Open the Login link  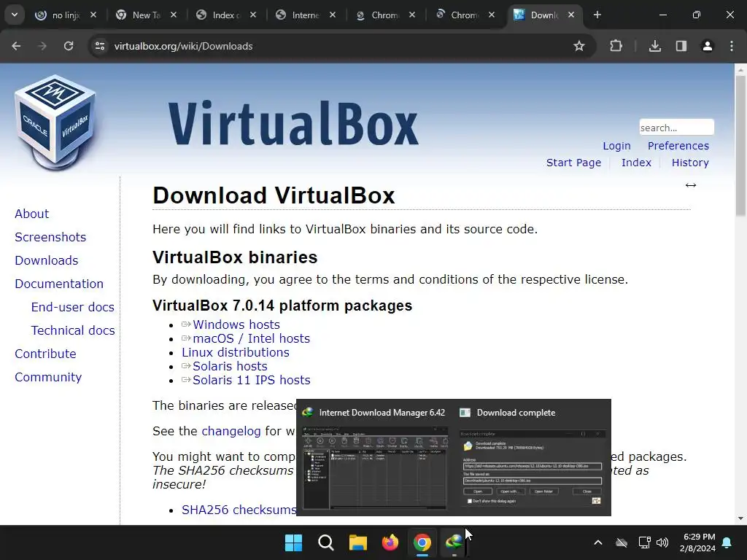pyautogui.click(x=616, y=146)
